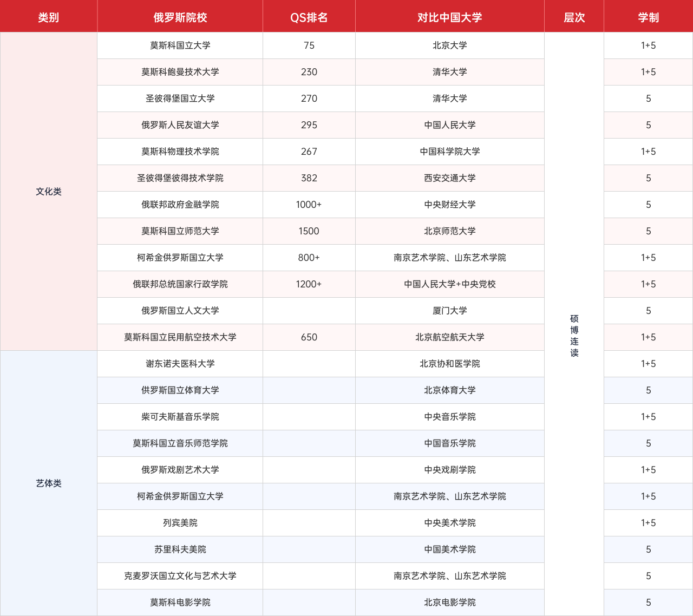Click the 北京协和医学院 cell
This screenshot has width=693, height=616.
[450, 364]
